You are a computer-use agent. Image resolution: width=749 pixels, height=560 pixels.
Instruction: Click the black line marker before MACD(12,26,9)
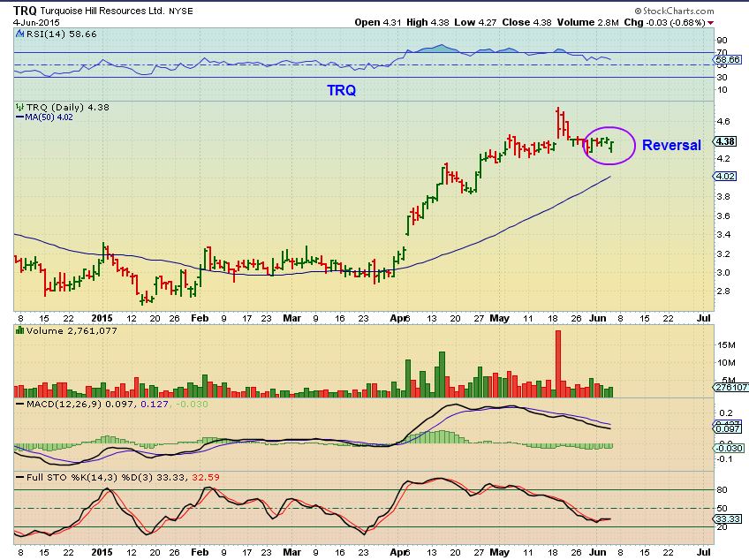click(x=20, y=405)
